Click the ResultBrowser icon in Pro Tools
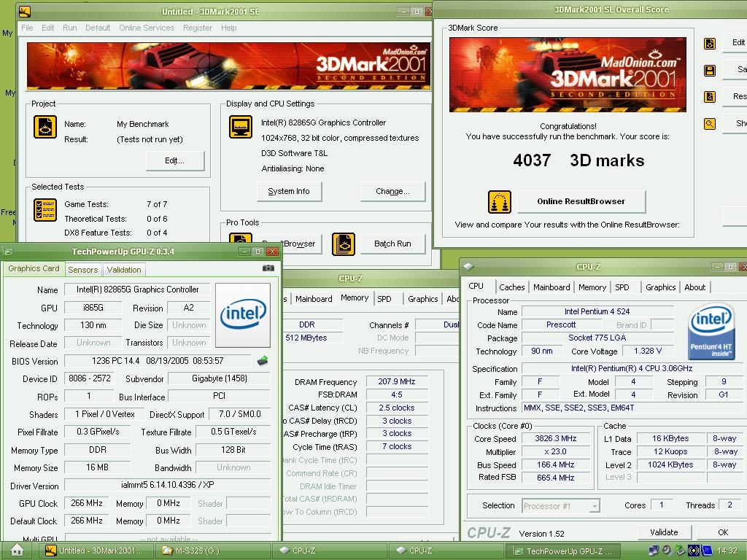Image resolution: width=747 pixels, height=560 pixels. click(x=241, y=241)
